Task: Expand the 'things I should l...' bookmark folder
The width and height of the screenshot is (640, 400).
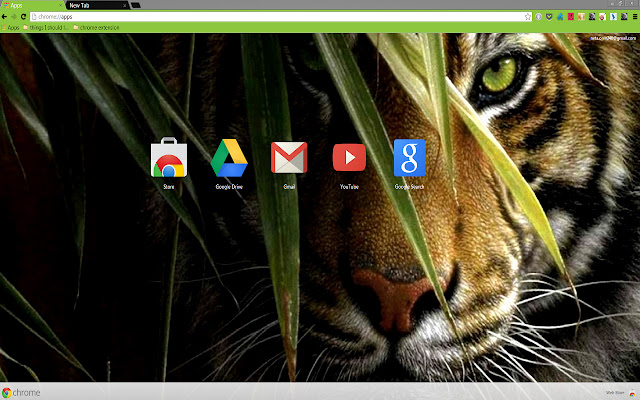Action: pyautogui.click(x=46, y=28)
